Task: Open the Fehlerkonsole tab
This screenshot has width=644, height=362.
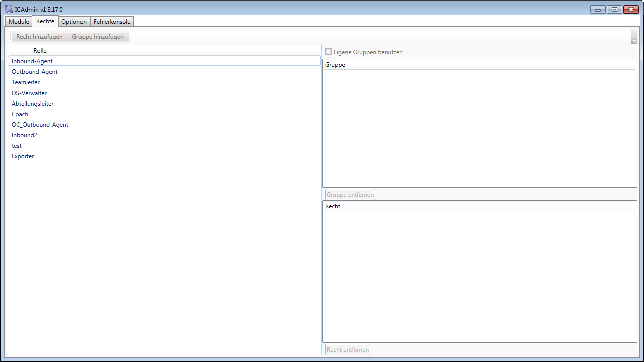Action: [112, 22]
